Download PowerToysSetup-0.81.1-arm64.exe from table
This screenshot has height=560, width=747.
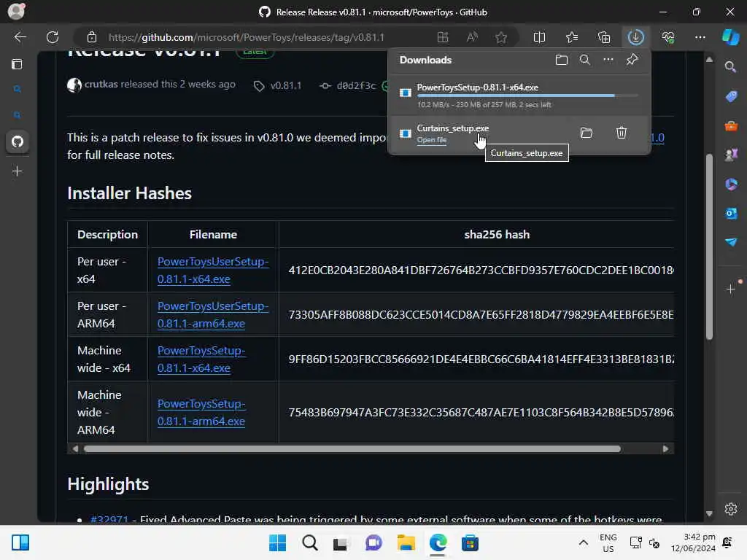click(x=201, y=413)
